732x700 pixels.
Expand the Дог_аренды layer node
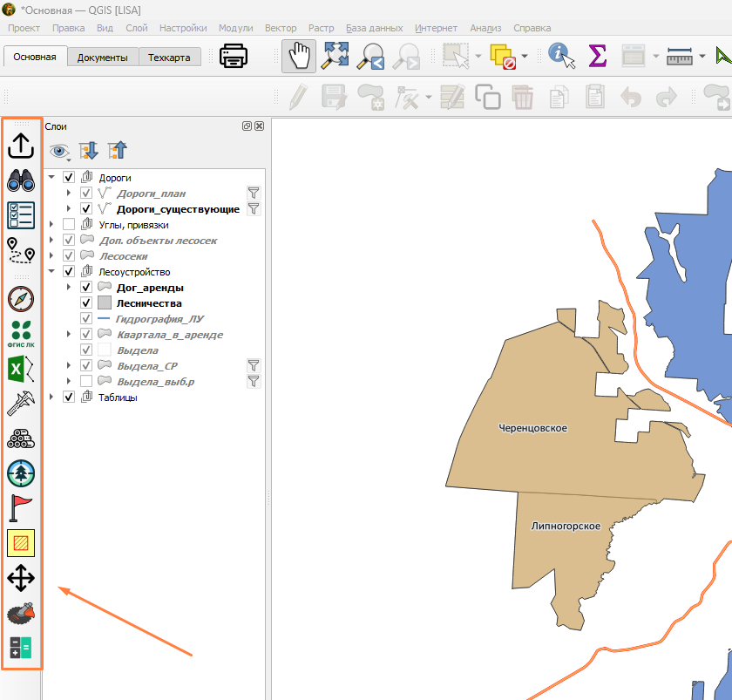tap(69, 287)
